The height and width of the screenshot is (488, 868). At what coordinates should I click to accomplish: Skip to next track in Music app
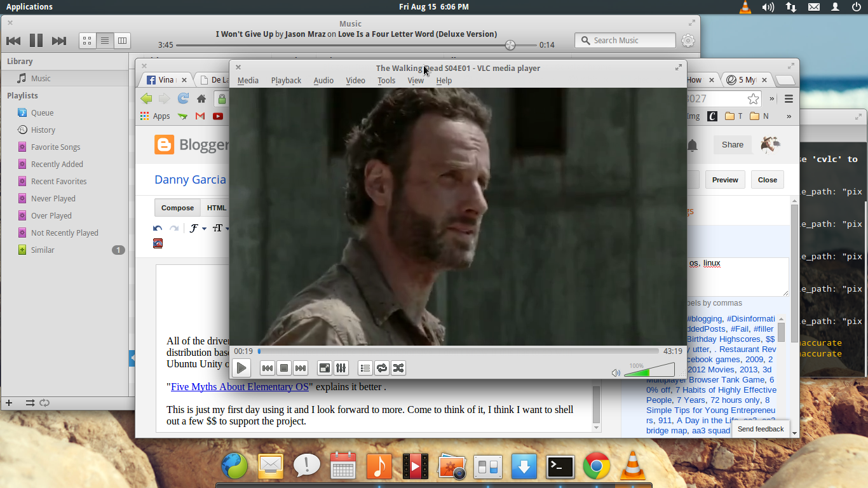59,41
